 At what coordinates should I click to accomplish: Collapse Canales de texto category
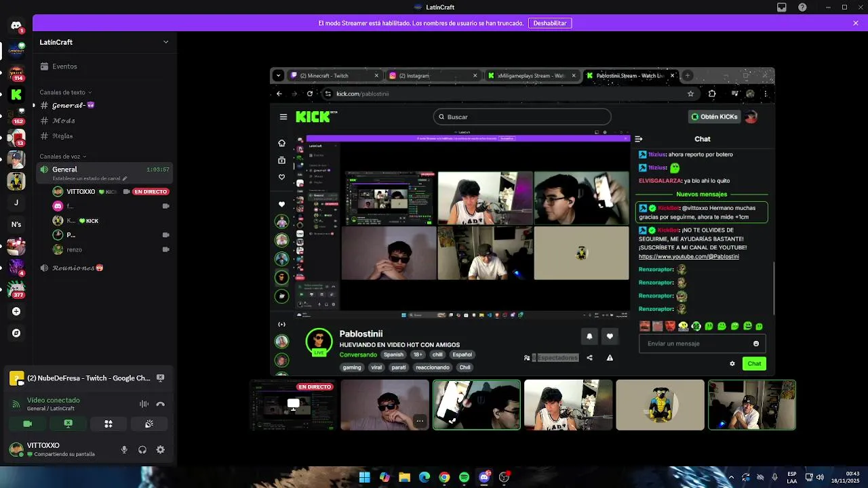66,92
